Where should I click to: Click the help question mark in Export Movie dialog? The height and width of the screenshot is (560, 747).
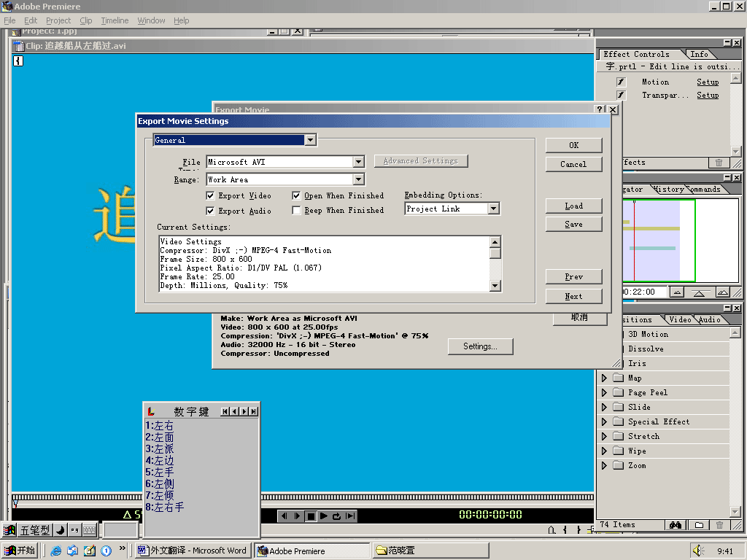click(601, 109)
